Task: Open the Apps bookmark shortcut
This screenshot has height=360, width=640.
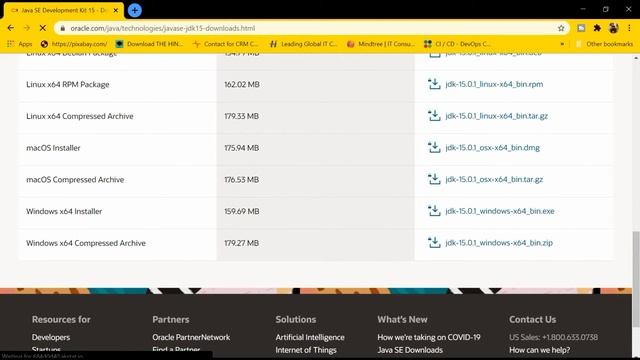Action: tap(20, 44)
